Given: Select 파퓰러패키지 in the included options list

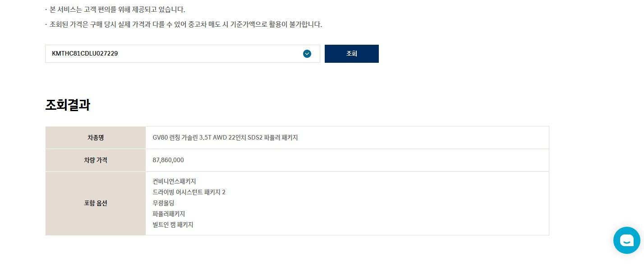Looking at the screenshot, I should pos(169,214).
